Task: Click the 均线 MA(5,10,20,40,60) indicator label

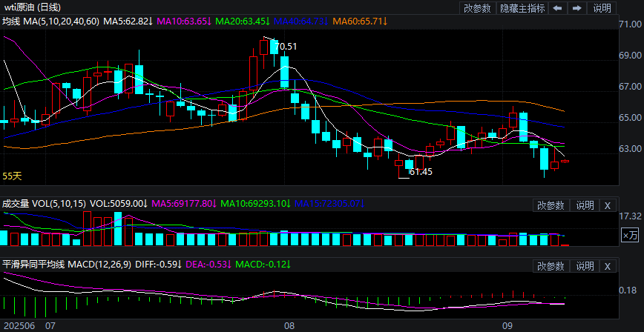Action: (x=51, y=21)
